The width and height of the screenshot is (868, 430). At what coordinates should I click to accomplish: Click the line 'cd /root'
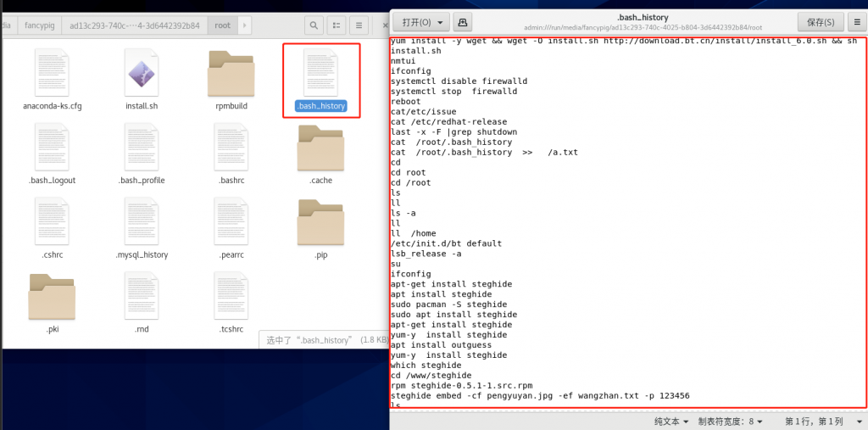[411, 182]
